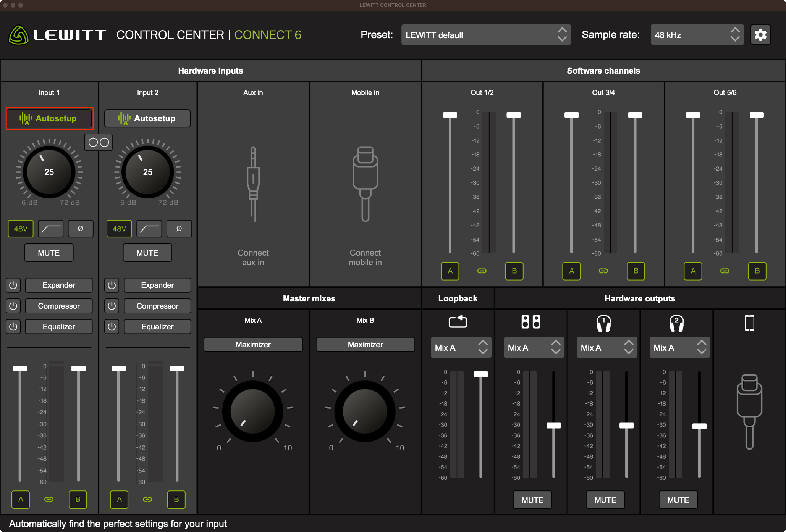The width and height of the screenshot is (786, 532).
Task: Invert phase on Input 1
Action: pos(81,229)
